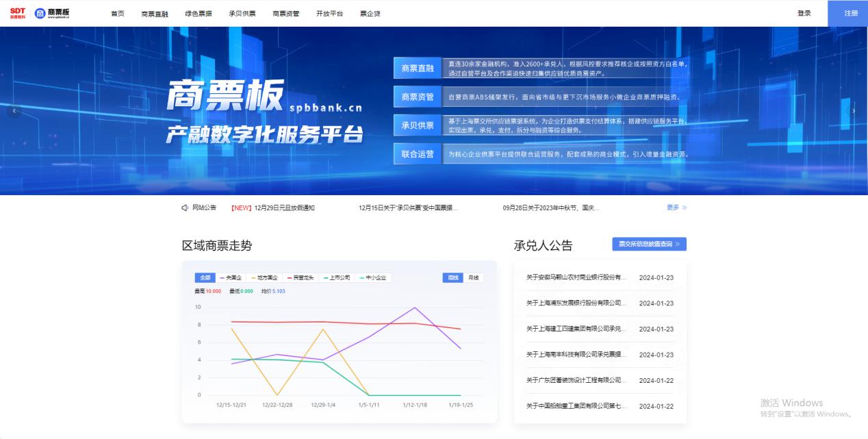Open 开放平台 navigation item

(329, 14)
